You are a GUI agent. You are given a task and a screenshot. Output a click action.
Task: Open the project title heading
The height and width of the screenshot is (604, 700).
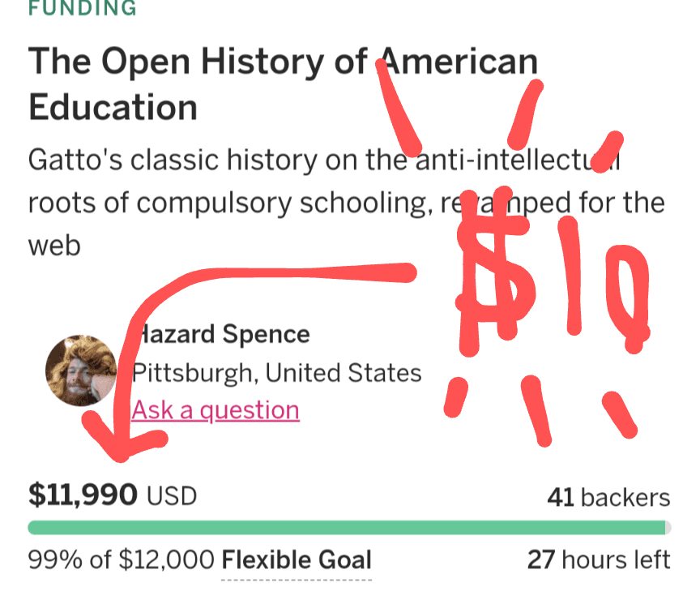[x=283, y=84]
